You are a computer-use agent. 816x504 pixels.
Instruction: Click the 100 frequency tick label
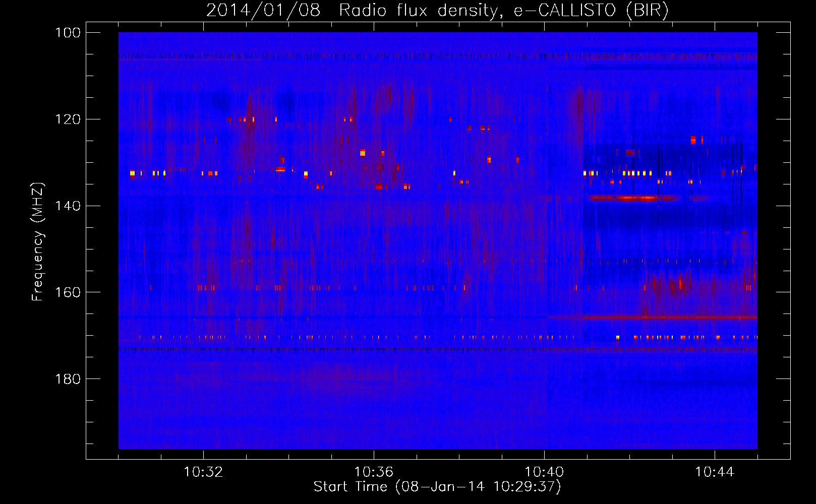point(68,33)
